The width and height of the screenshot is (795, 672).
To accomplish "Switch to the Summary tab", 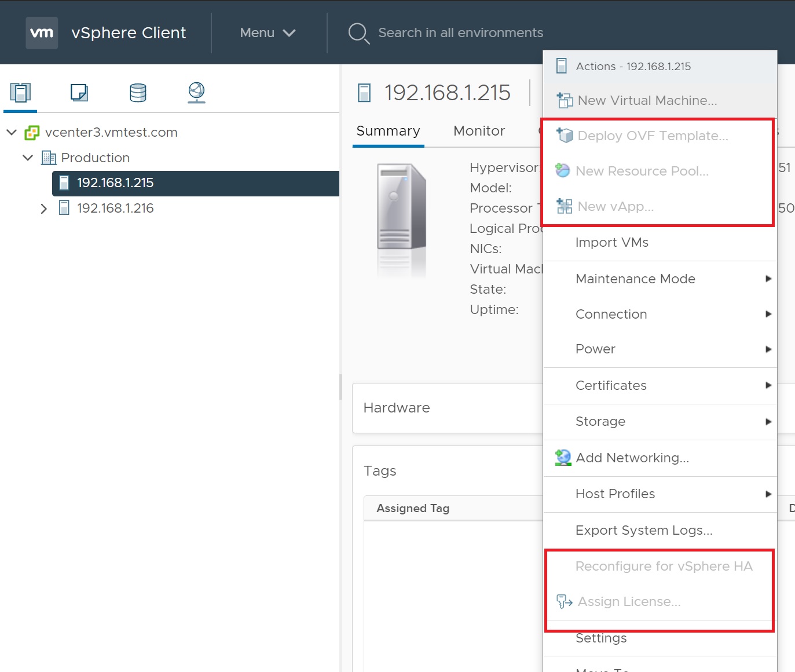I will click(x=388, y=132).
